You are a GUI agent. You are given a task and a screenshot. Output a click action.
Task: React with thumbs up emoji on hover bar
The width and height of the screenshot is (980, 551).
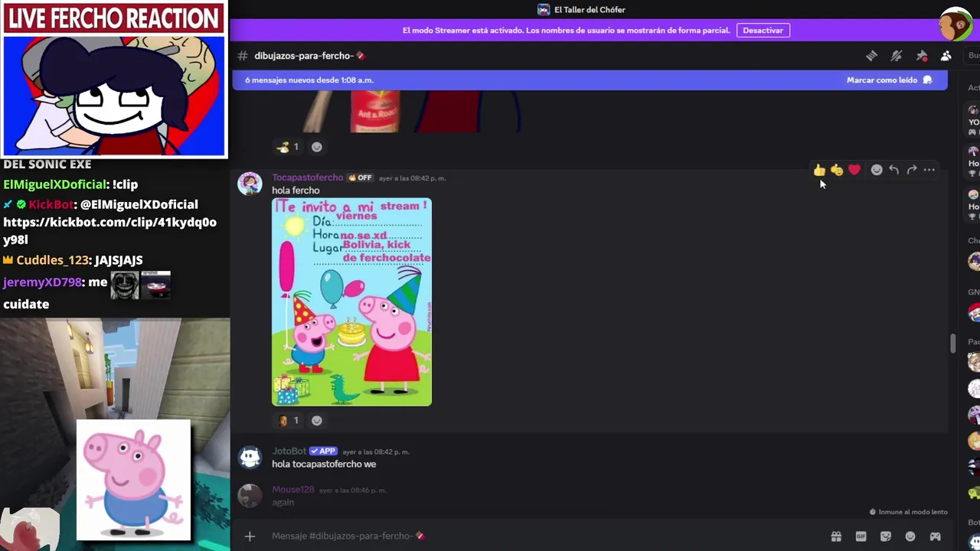point(819,170)
